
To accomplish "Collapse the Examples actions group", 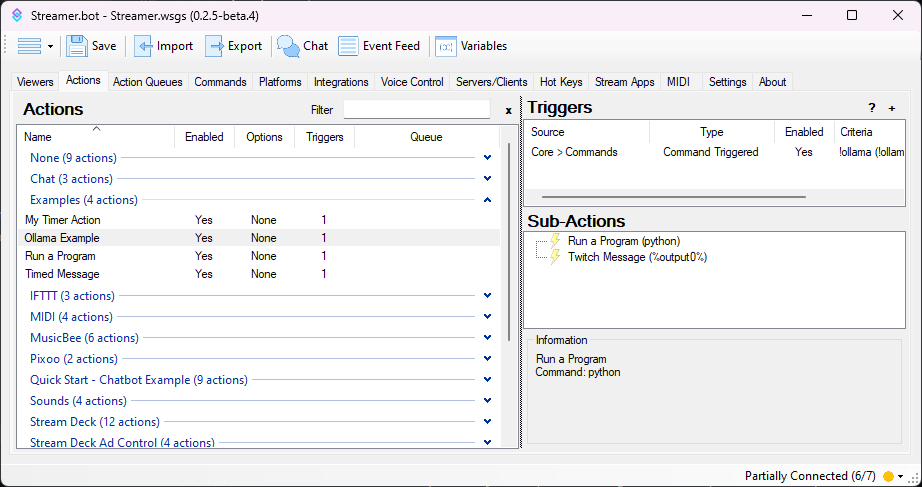I will pos(487,200).
